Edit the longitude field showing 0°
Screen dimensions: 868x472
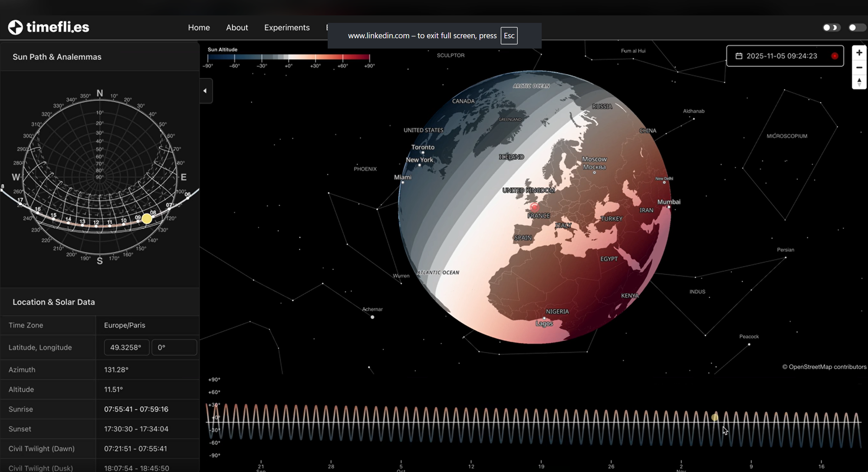174,347
